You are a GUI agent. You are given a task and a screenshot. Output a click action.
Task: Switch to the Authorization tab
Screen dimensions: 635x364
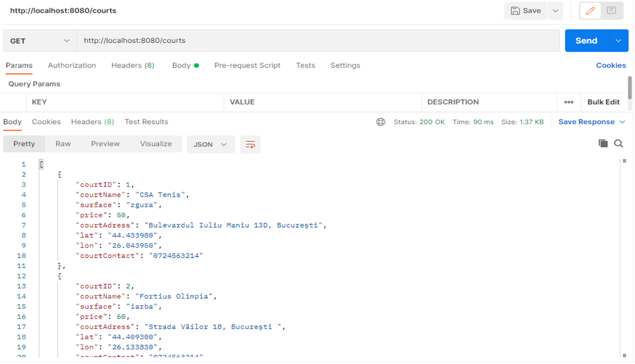point(71,65)
